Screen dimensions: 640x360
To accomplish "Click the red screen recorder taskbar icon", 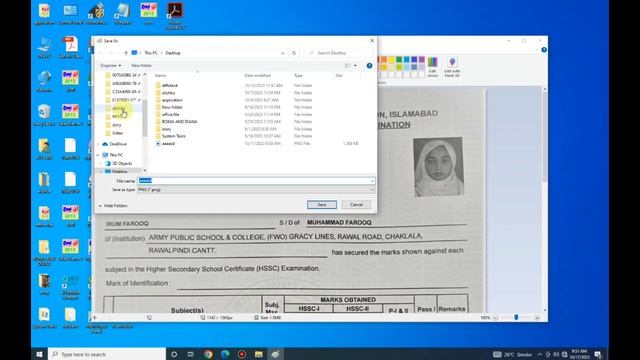I will point(242,354).
